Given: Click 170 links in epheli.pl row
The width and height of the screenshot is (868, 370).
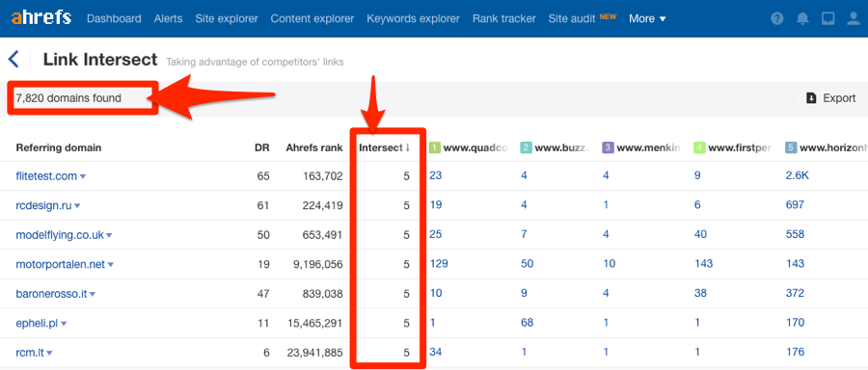Looking at the screenshot, I should (795, 323).
